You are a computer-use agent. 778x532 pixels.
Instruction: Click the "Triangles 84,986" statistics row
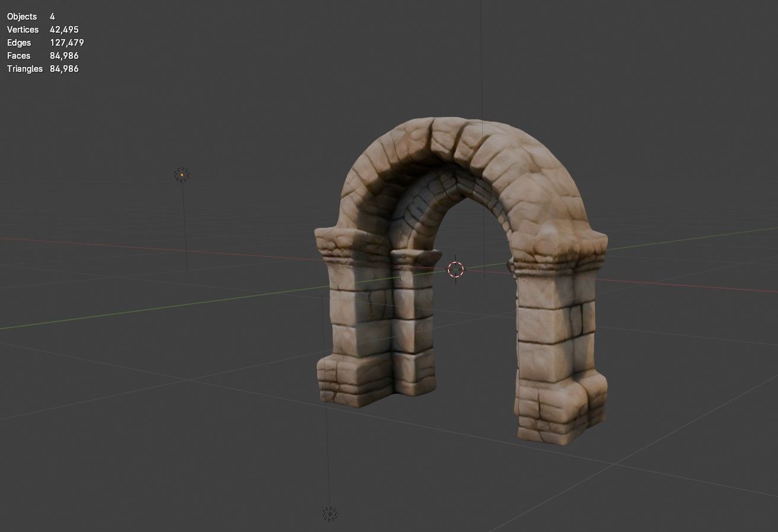[43, 69]
